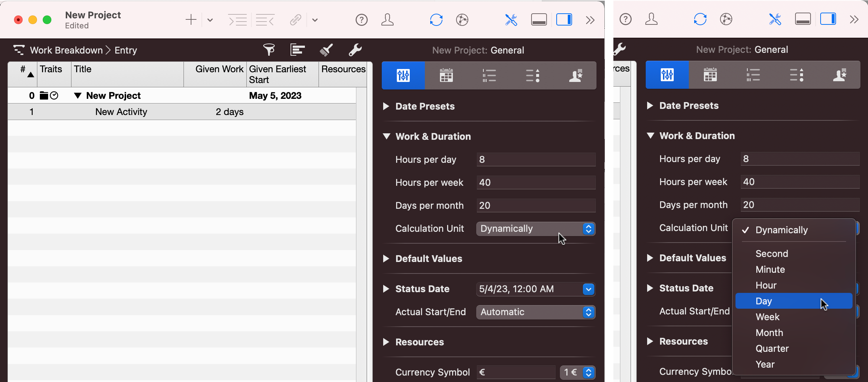Click the attachment paperclip icon
Screen dimensions: 868x382
pyautogui.click(x=296, y=20)
